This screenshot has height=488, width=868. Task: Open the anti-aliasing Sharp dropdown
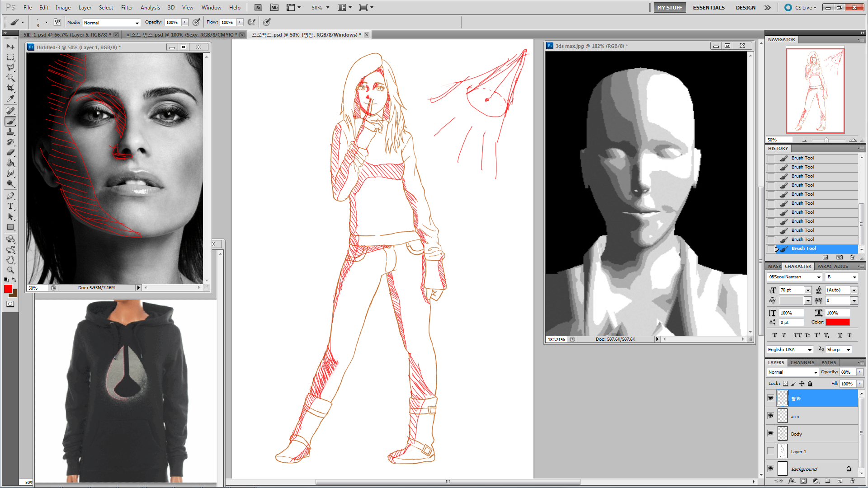[x=839, y=350]
